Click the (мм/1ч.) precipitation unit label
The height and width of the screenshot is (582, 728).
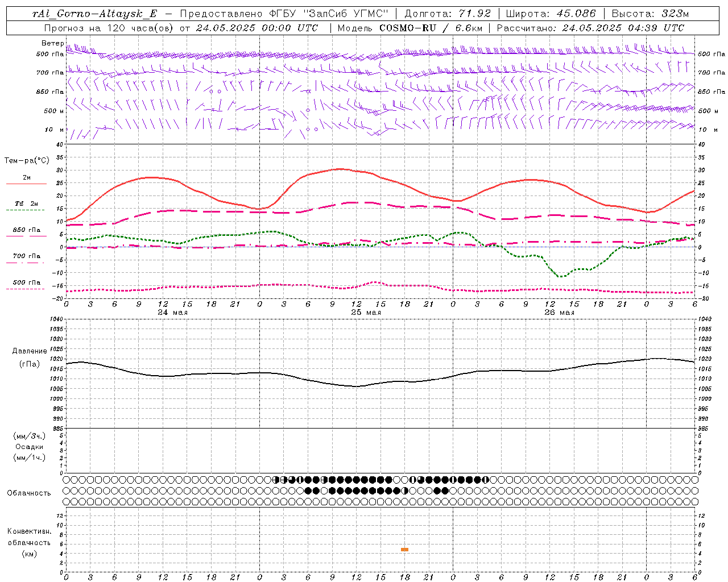(29, 458)
